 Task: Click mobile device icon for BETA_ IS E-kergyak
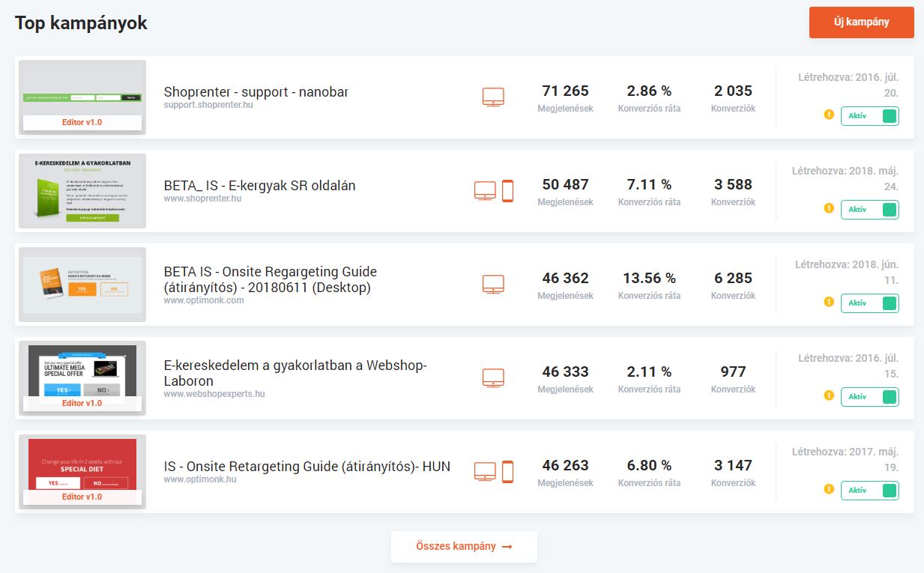click(x=507, y=191)
